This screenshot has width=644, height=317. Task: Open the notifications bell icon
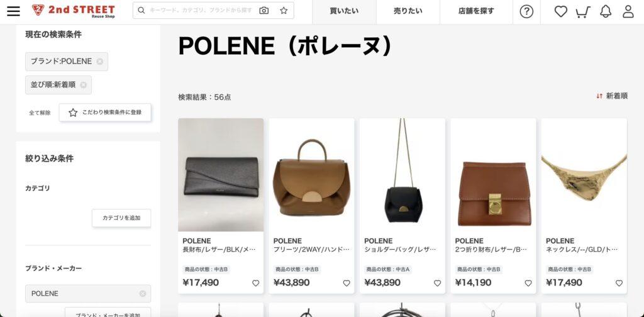(606, 11)
